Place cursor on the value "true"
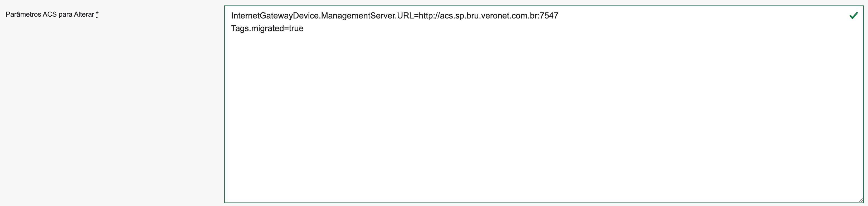This screenshot has width=868, height=206. tap(296, 29)
